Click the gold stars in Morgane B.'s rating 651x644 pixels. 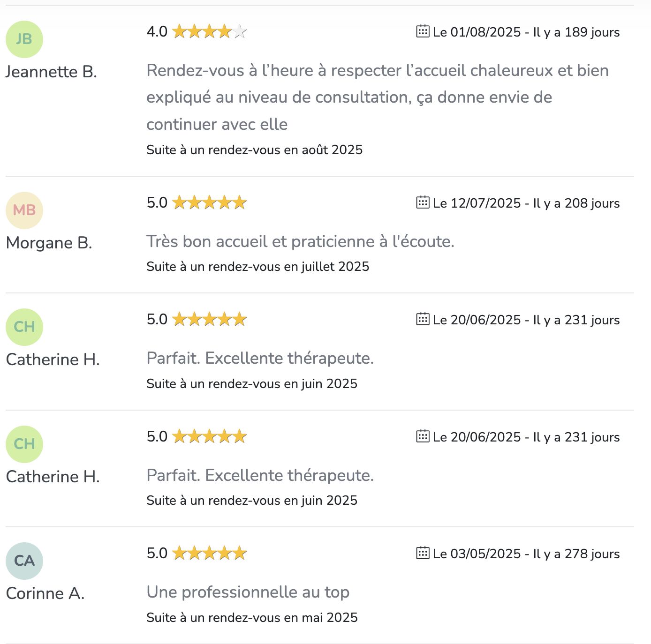point(209,203)
